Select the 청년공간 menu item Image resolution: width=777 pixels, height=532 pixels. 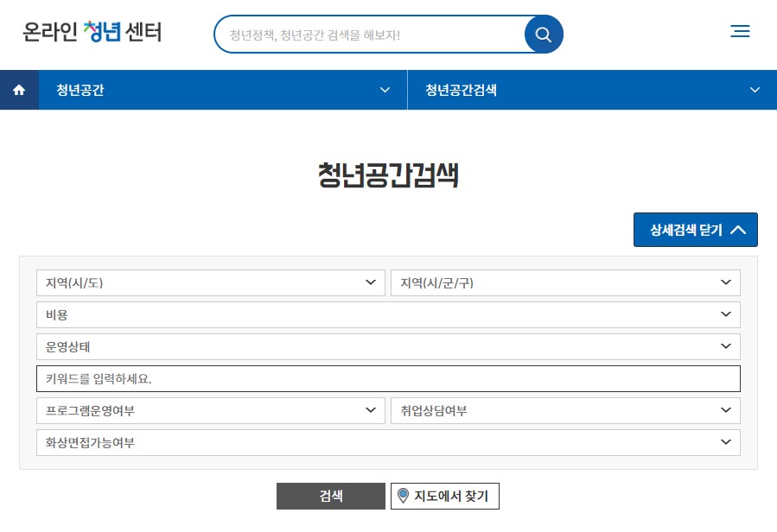coord(78,90)
